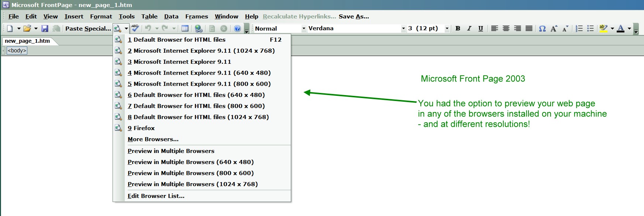Select Default Browser for HTML files (1024 x 768)

(x=202, y=117)
